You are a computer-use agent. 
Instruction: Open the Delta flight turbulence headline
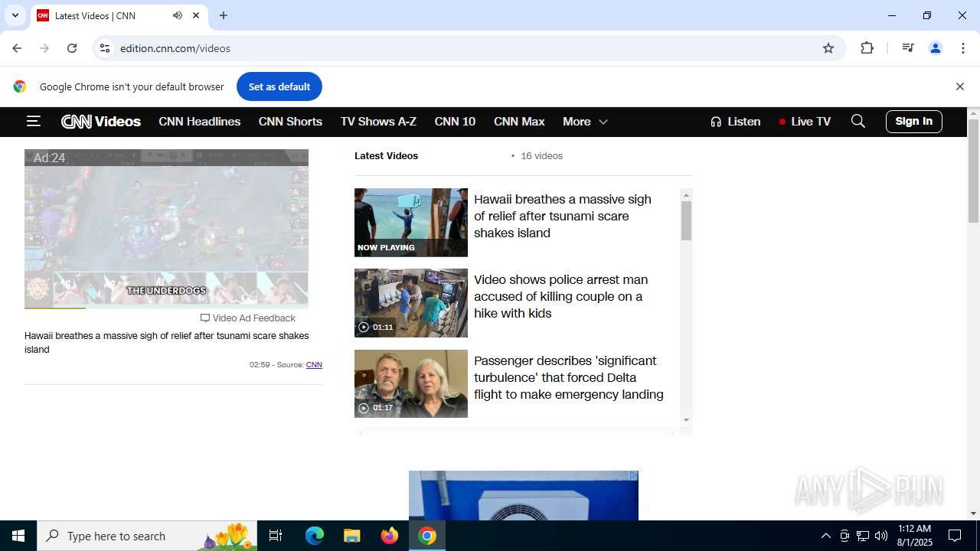point(569,377)
